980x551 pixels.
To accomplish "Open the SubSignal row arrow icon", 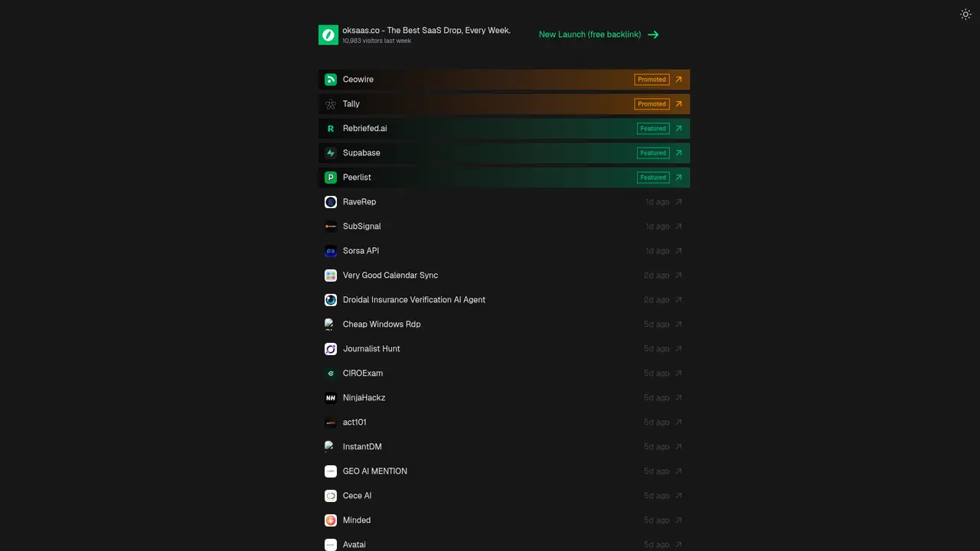I will [678, 227].
